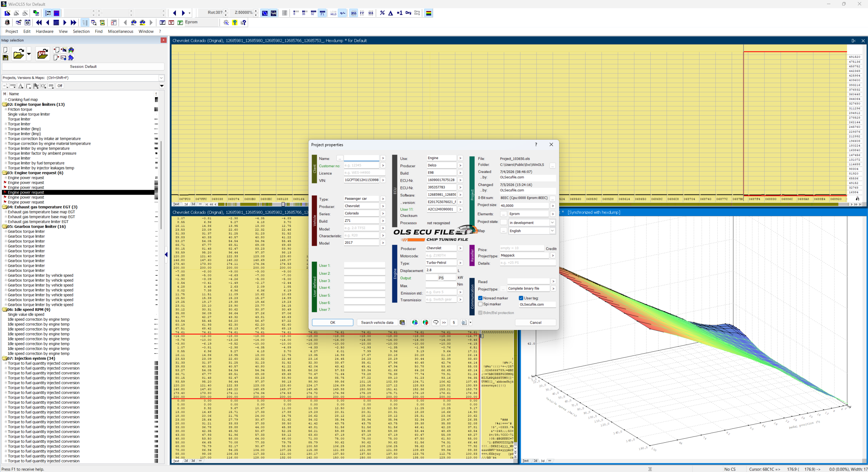Viewport: 868px width, 472px height.
Task: Click the save floppy disk icon in Map selection
Action: (5, 58)
